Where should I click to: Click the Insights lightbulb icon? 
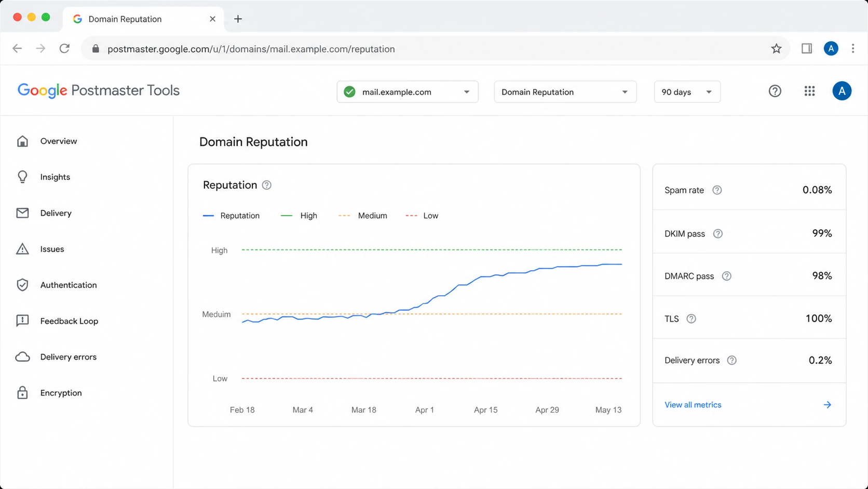[22, 177]
